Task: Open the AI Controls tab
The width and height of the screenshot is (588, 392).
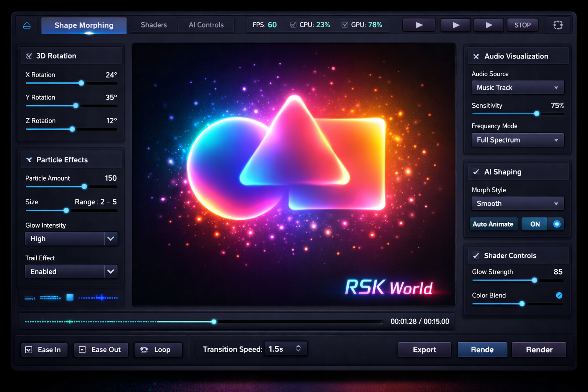Action: point(206,25)
